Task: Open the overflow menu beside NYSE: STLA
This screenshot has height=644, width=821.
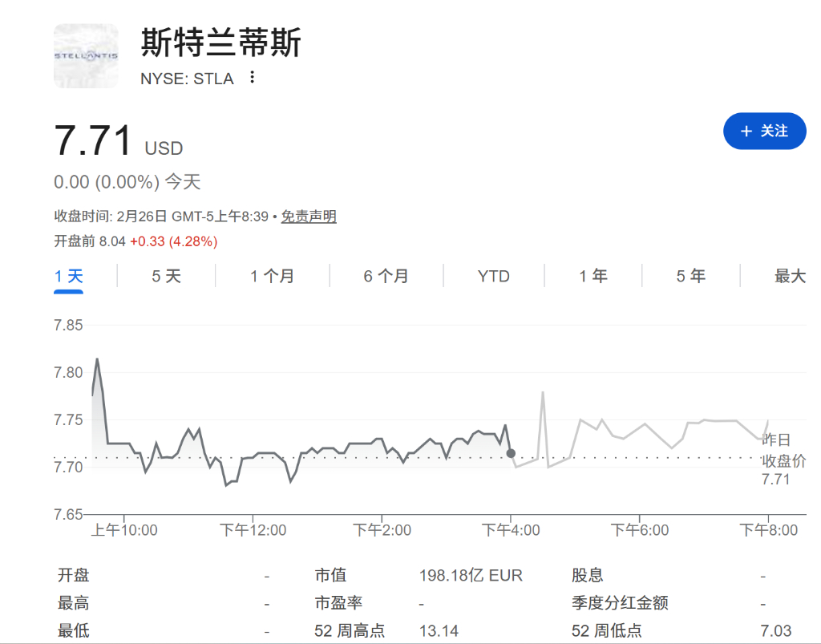Action: [x=253, y=78]
